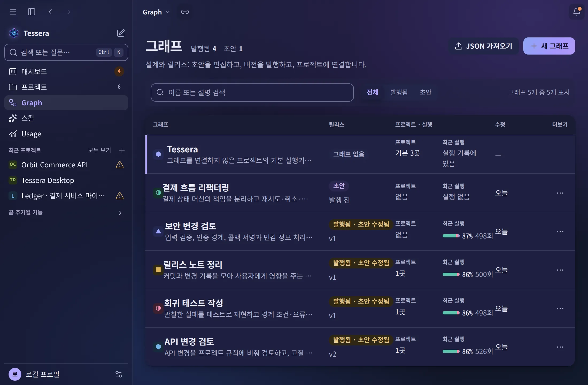Select the 발행됨 filter tab

click(x=399, y=92)
